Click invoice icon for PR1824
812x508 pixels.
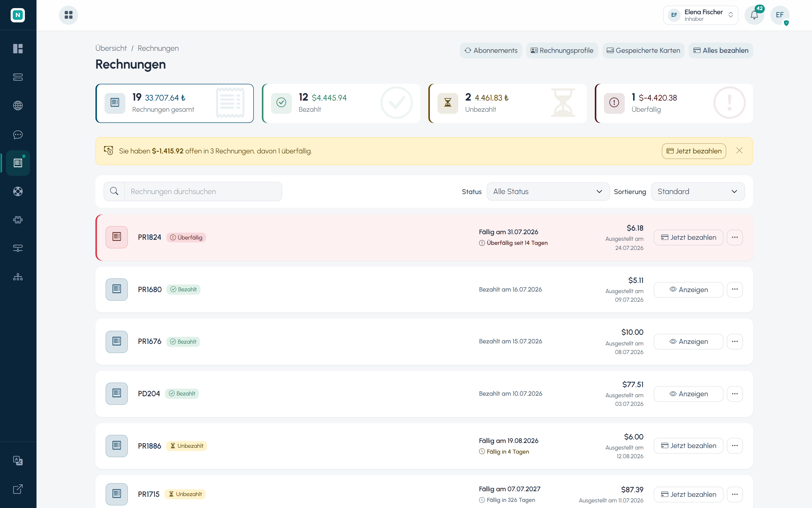(117, 237)
